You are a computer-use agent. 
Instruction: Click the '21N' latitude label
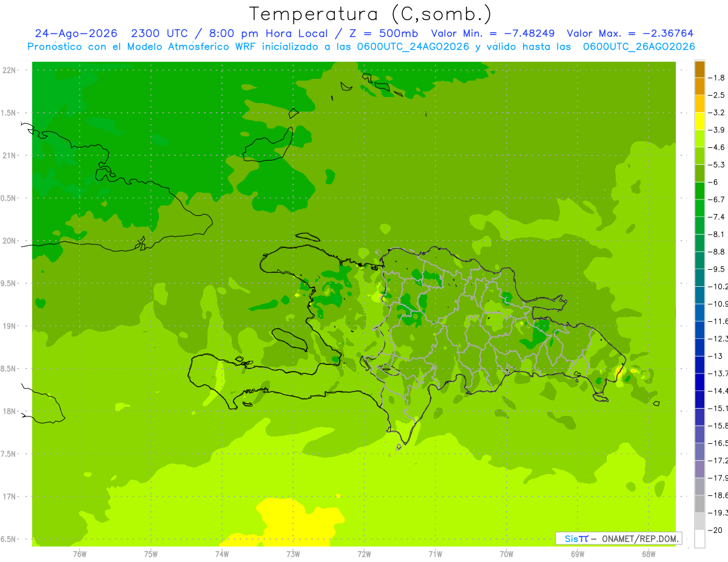tap(9, 156)
